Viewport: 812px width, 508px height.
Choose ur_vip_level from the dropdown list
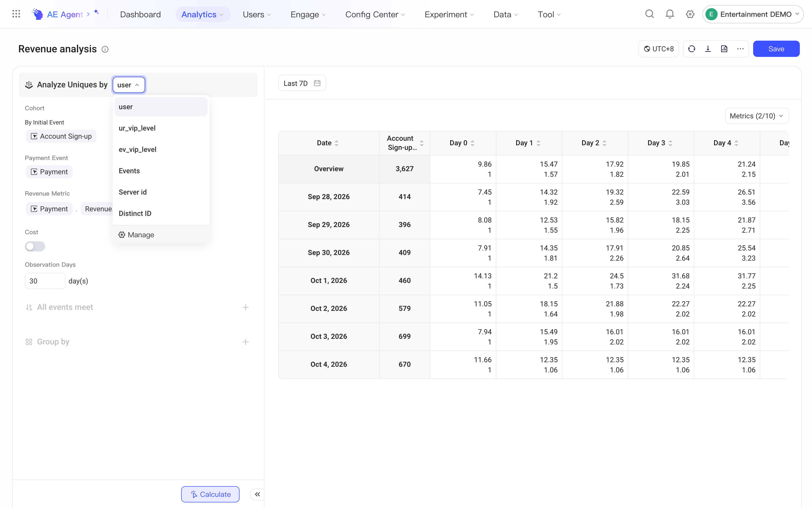pyautogui.click(x=161, y=128)
